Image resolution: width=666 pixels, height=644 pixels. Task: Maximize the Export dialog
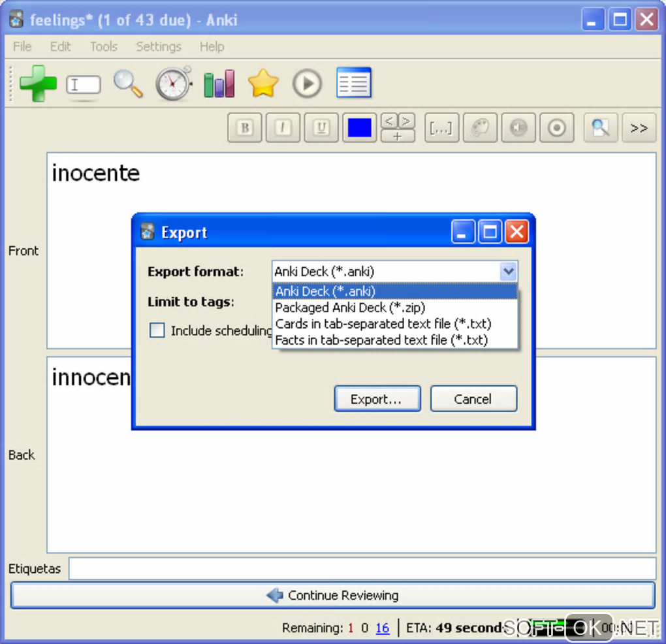coord(490,232)
